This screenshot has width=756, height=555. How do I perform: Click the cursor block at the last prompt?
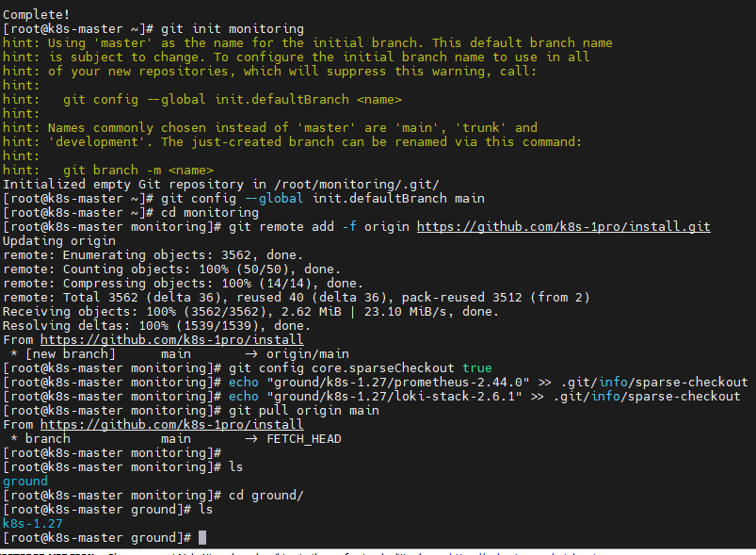tap(202, 537)
